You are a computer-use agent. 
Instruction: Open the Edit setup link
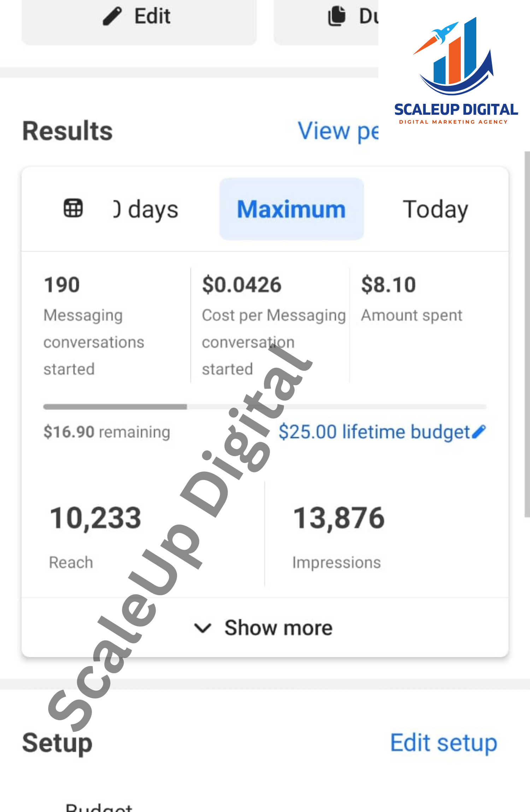click(x=443, y=742)
